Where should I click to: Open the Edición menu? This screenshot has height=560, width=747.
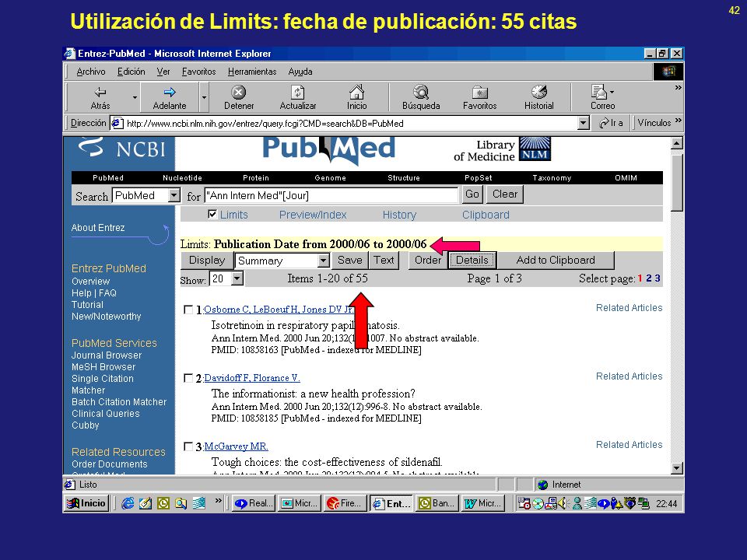(131, 72)
